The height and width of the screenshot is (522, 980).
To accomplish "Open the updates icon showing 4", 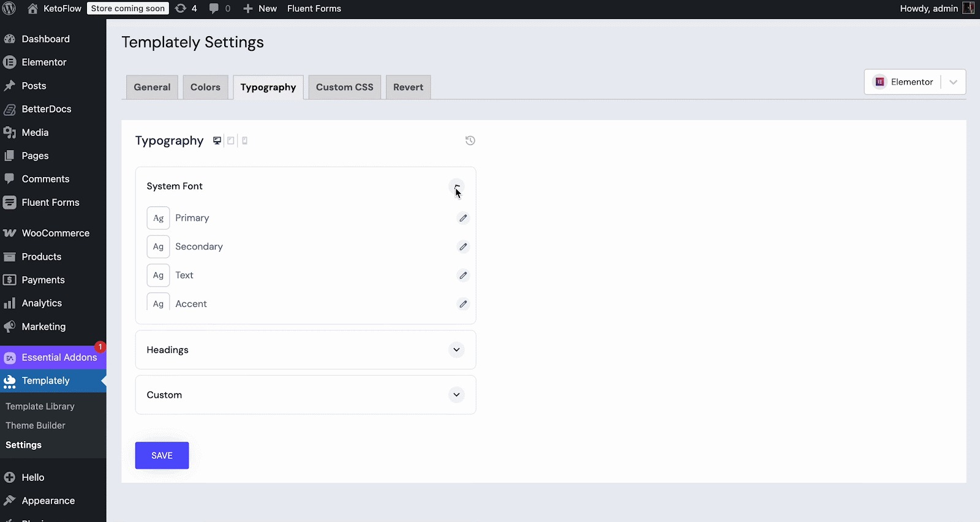I will point(186,9).
